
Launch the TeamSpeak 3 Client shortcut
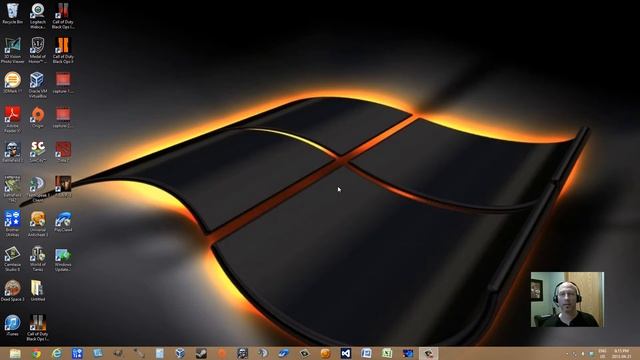[x=38, y=189]
